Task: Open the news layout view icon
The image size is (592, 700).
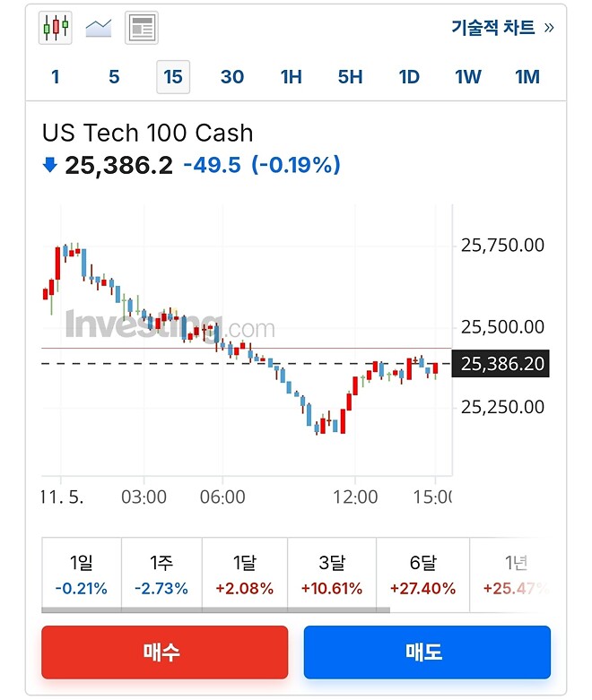Action: tap(141, 28)
